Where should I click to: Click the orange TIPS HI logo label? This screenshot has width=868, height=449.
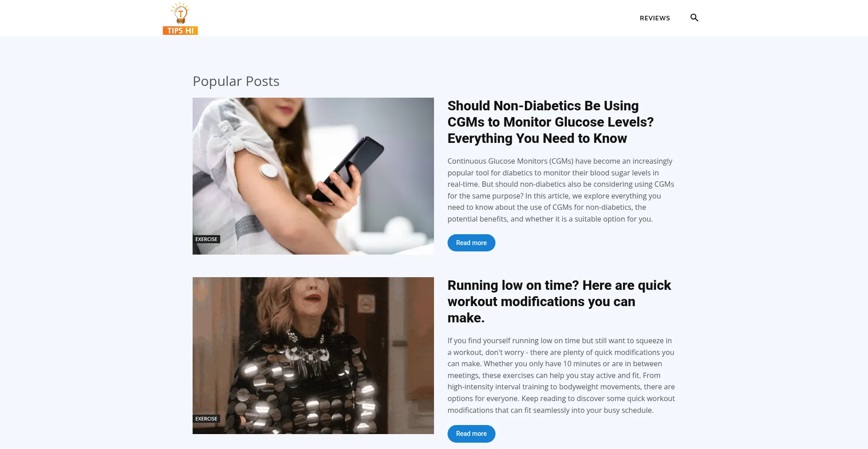click(x=180, y=30)
